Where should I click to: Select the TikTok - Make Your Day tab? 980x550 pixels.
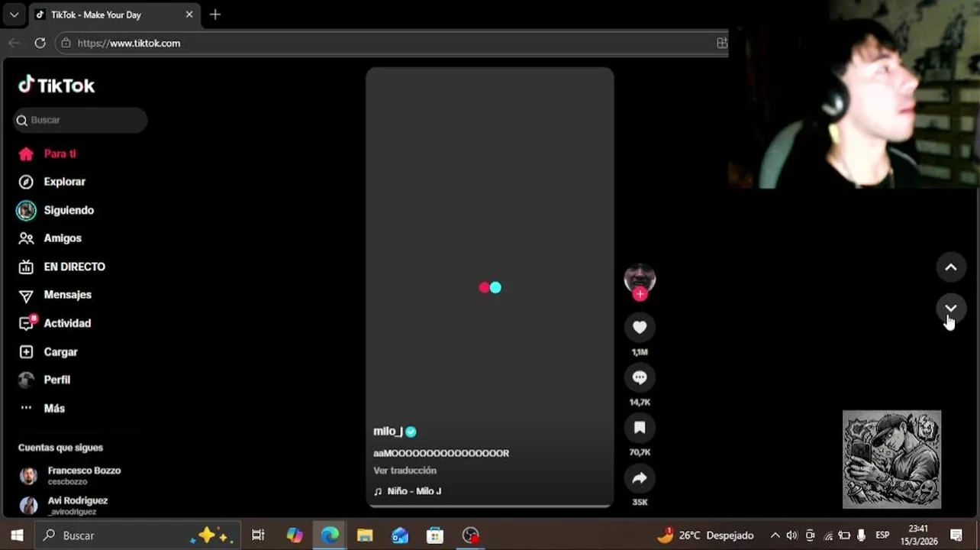[96, 15]
